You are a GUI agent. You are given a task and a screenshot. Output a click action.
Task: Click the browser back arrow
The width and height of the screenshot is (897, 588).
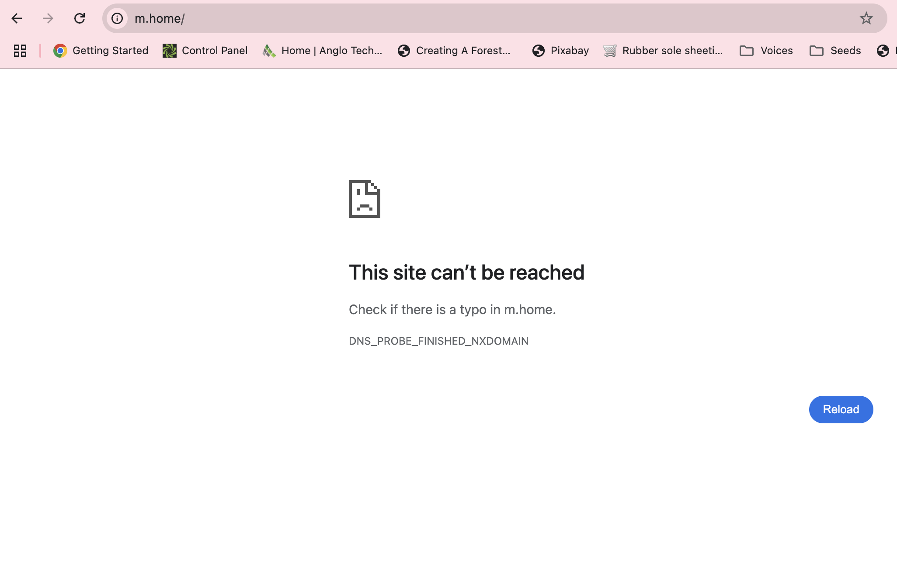tap(17, 18)
